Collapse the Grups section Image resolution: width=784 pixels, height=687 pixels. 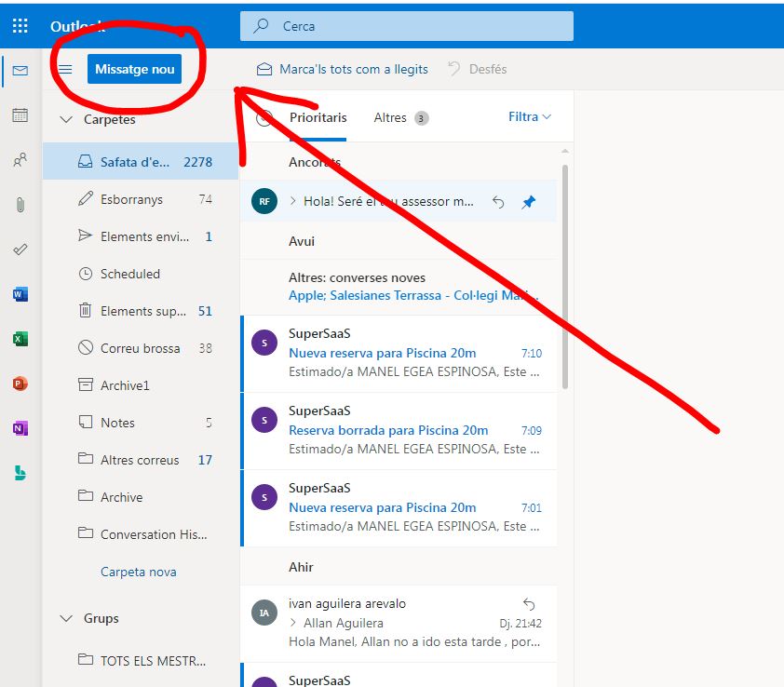(66, 618)
